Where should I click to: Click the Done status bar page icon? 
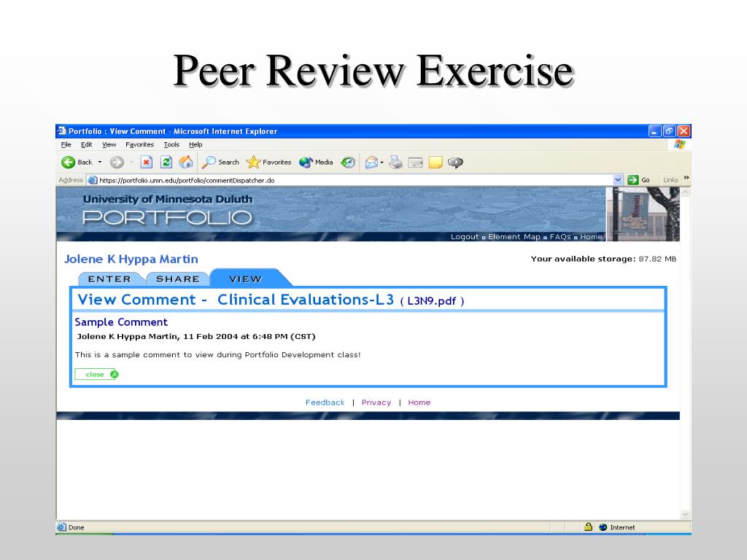61,527
